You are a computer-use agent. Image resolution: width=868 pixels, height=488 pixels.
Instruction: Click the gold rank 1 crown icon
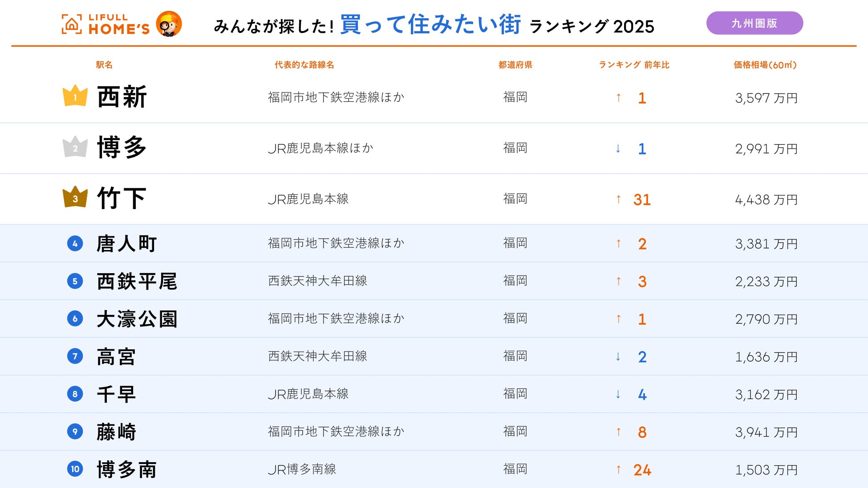[x=75, y=96]
